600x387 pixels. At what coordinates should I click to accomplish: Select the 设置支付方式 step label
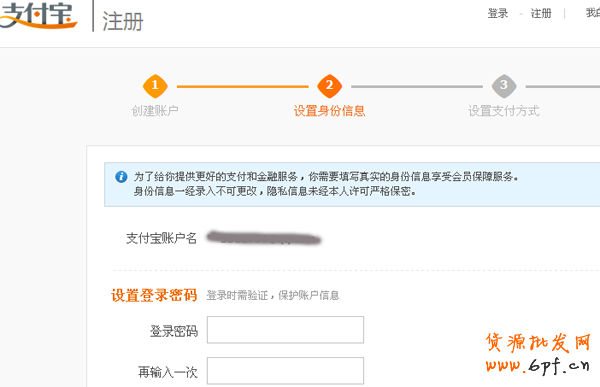[x=504, y=111]
